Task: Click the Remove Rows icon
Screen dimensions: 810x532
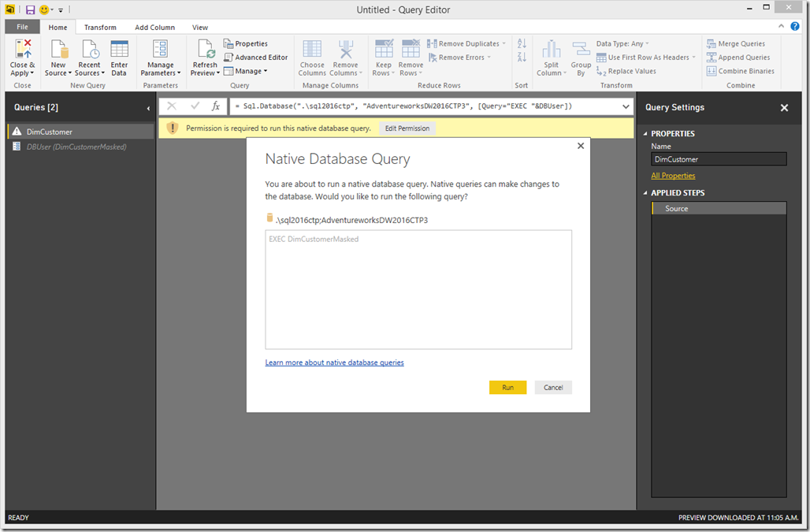Action: click(x=411, y=49)
